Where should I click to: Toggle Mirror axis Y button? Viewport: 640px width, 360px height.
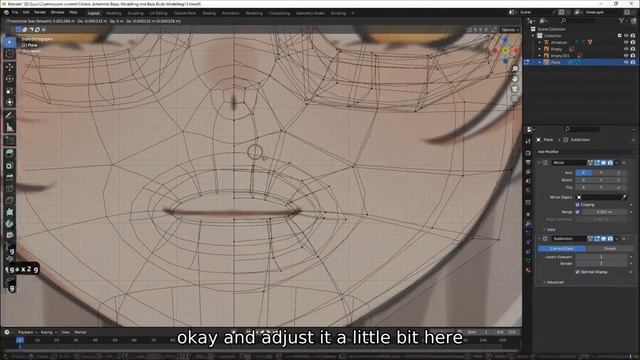point(601,173)
